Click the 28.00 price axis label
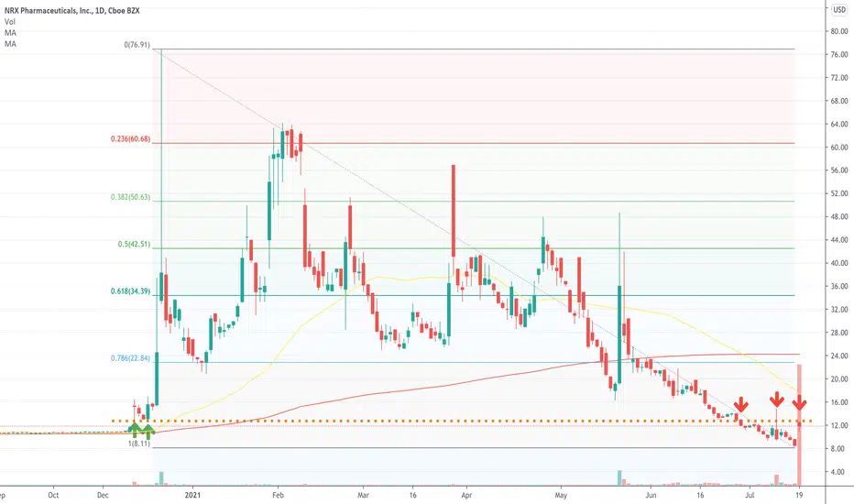This screenshot has width=854, height=504. tap(838, 333)
